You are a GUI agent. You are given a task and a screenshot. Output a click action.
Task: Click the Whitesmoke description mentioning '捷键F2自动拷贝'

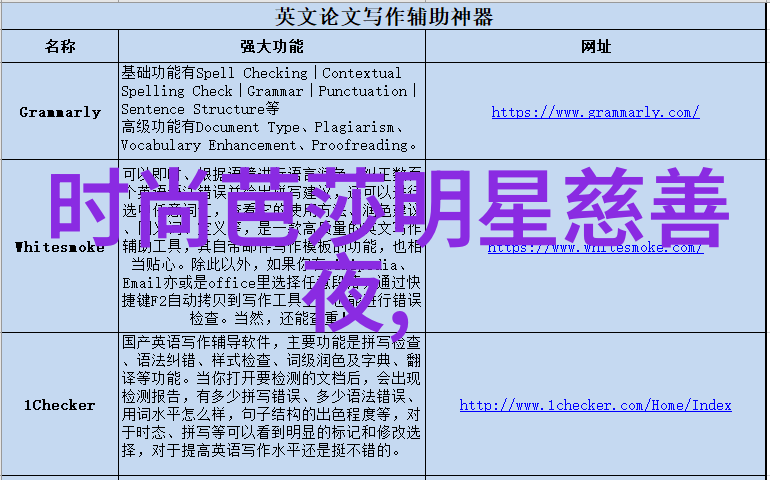point(272,246)
